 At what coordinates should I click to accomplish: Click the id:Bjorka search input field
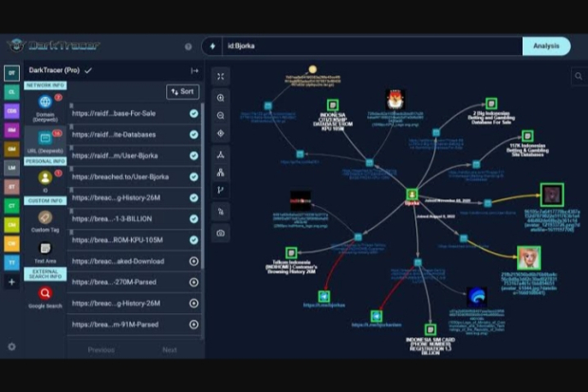point(370,46)
